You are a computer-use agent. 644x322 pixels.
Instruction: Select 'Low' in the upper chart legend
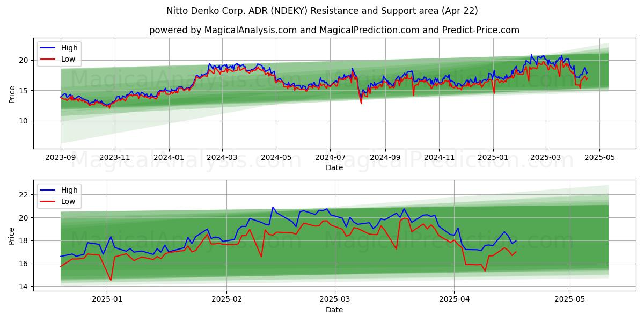coord(68,59)
